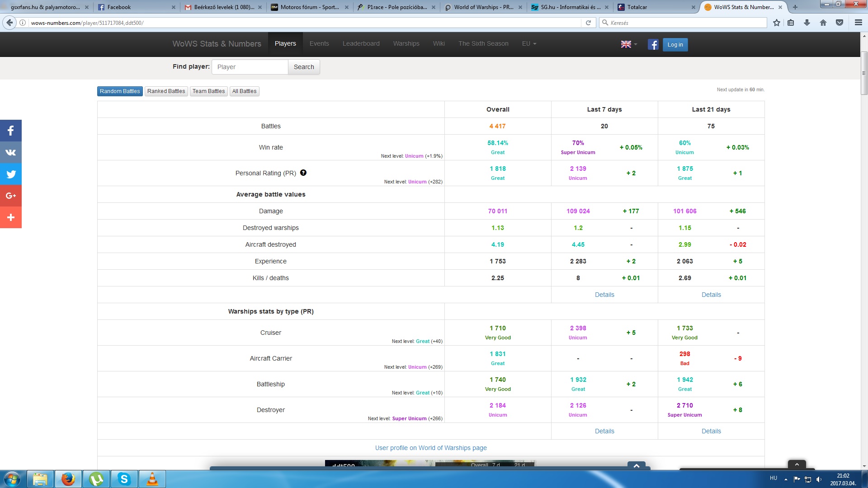Click Firefox bookmark star icon
Viewport: 868px width, 488px height.
click(x=776, y=23)
